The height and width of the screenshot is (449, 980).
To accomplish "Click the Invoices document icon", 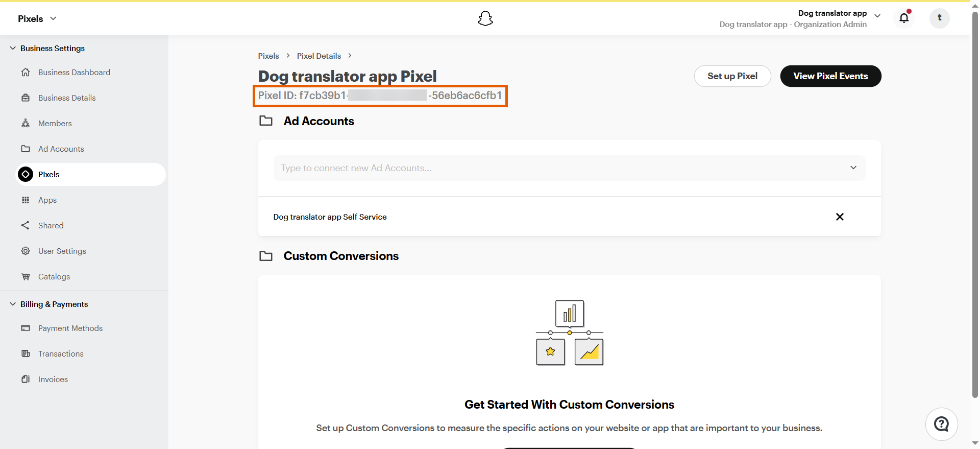I will (x=26, y=379).
